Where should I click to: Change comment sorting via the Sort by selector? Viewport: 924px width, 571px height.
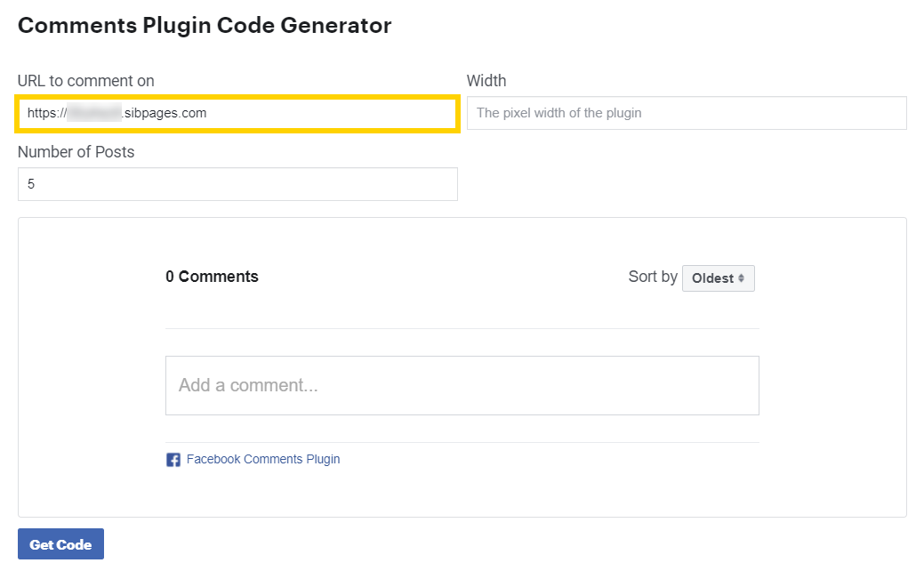coord(718,278)
